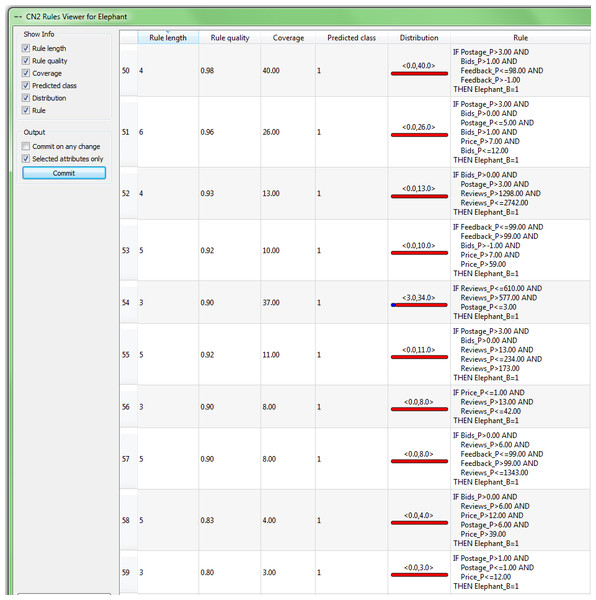Click distribution bar labeled <0.0,13.0>
The image size is (596, 600).
[x=419, y=196]
